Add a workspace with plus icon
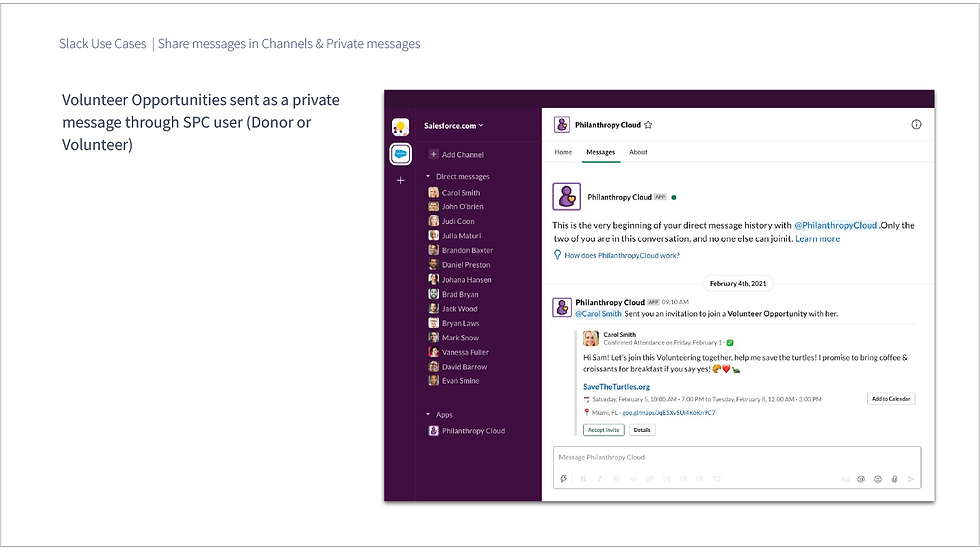 point(401,180)
